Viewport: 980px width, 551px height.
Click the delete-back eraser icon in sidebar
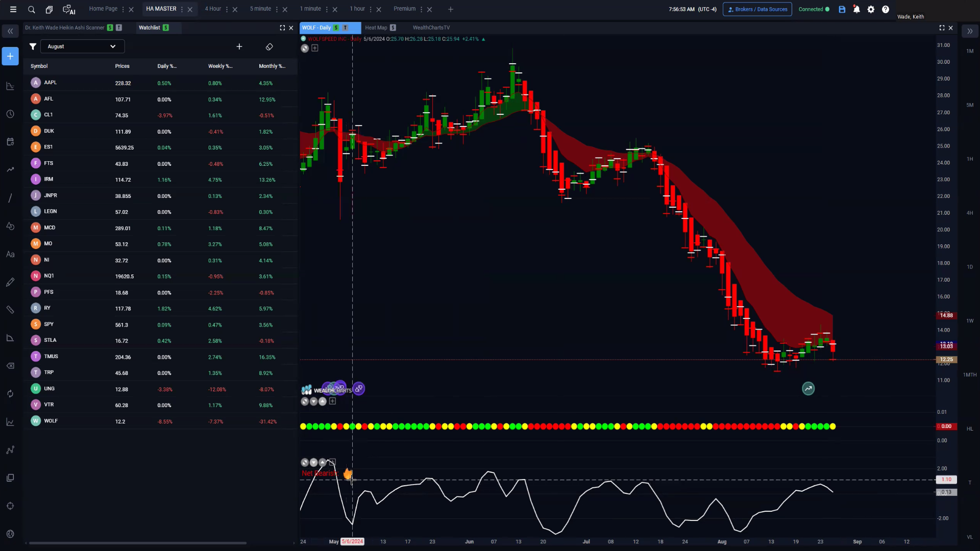click(x=10, y=366)
